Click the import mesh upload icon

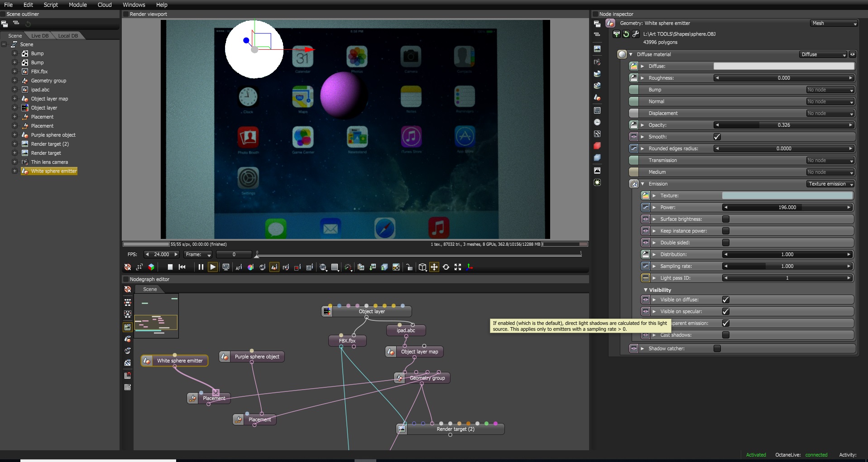pos(616,34)
